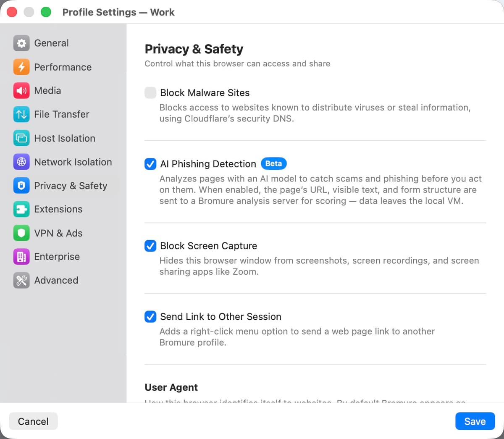
Task: Close the Profile Settings window
Action: pyautogui.click(x=12, y=12)
